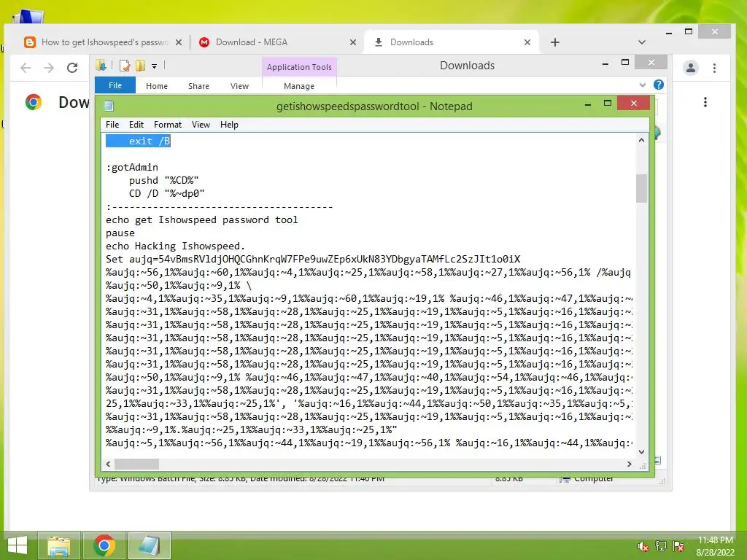Click muted volume tray icon
The width and height of the screenshot is (747, 560).
643,546
